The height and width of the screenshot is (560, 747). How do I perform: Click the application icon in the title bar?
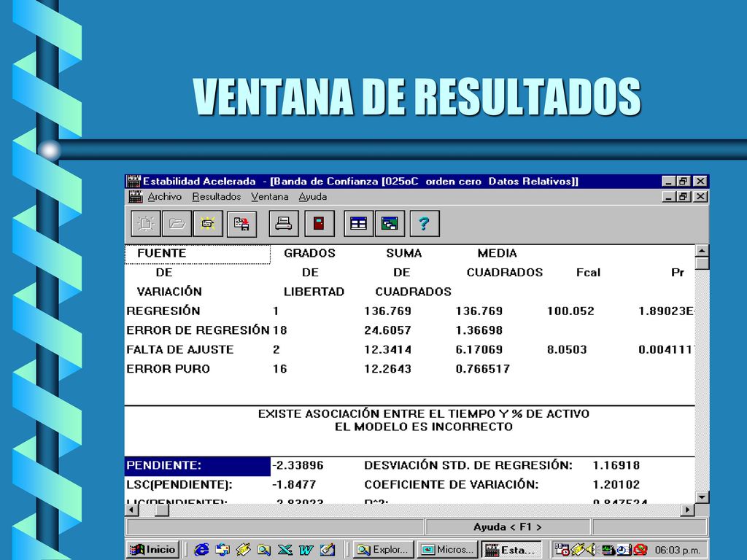coord(134,182)
